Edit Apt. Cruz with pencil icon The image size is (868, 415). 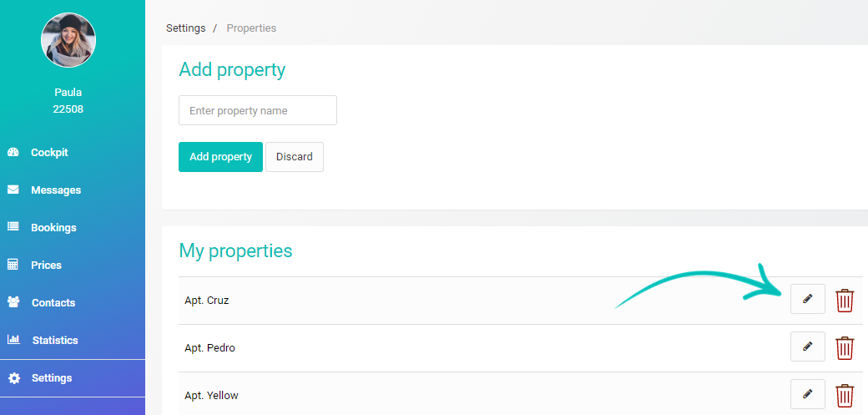pyautogui.click(x=807, y=299)
